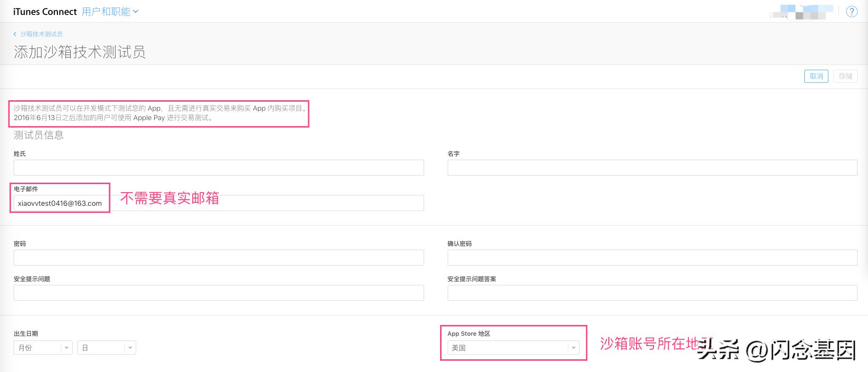Click the blurred user account name

[801, 12]
